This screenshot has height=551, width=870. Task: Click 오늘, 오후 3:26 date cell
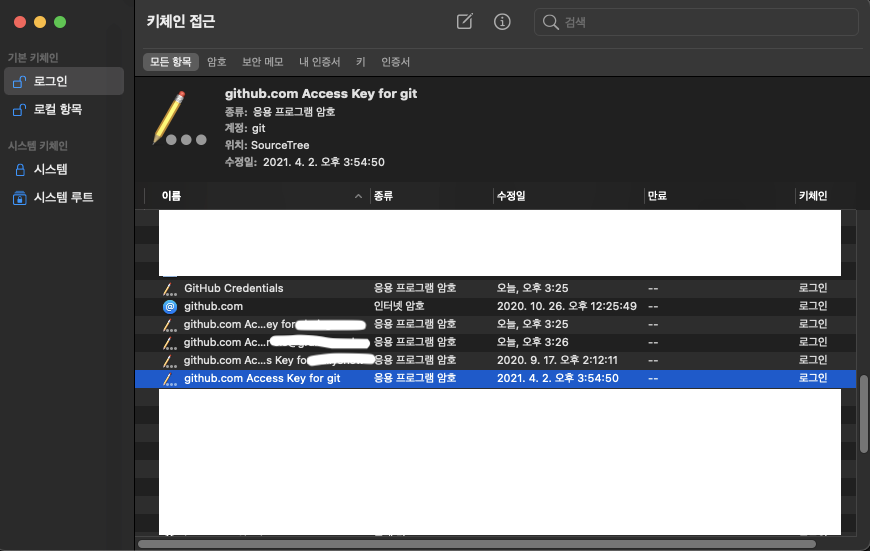[532, 342]
